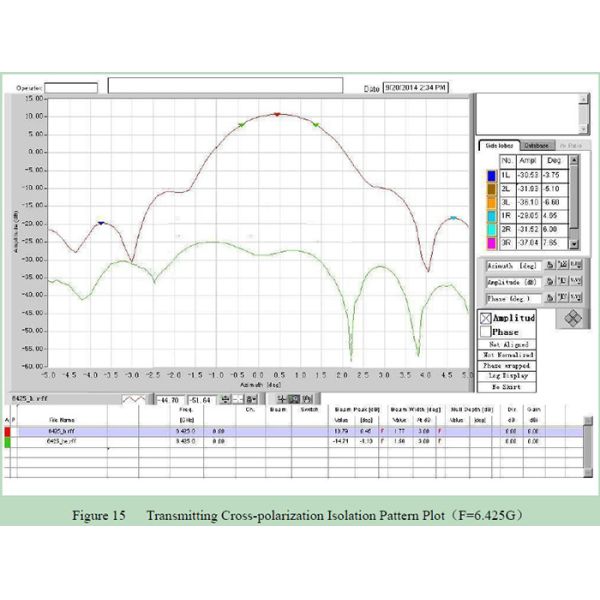Select the Side lobes tab
This screenshot has height=600, width=600.
497,146
